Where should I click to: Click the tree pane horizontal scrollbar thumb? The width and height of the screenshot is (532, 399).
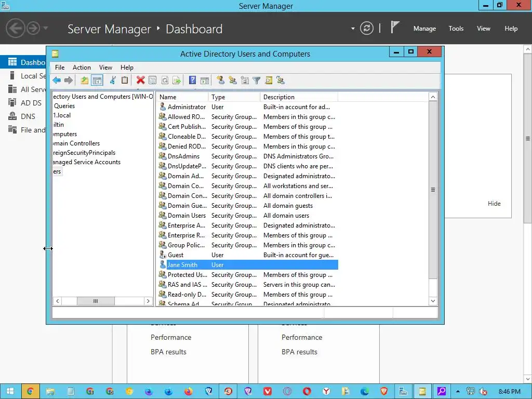point(96,301)
